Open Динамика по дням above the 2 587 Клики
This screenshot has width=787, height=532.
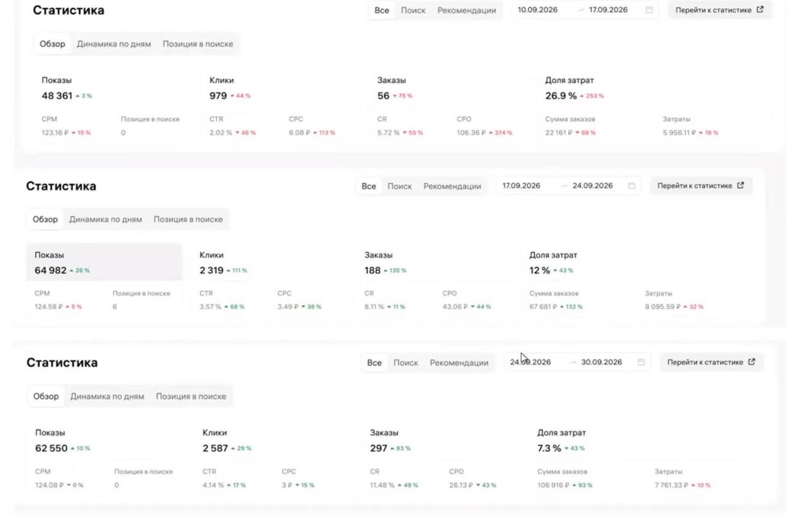[107, 397]
